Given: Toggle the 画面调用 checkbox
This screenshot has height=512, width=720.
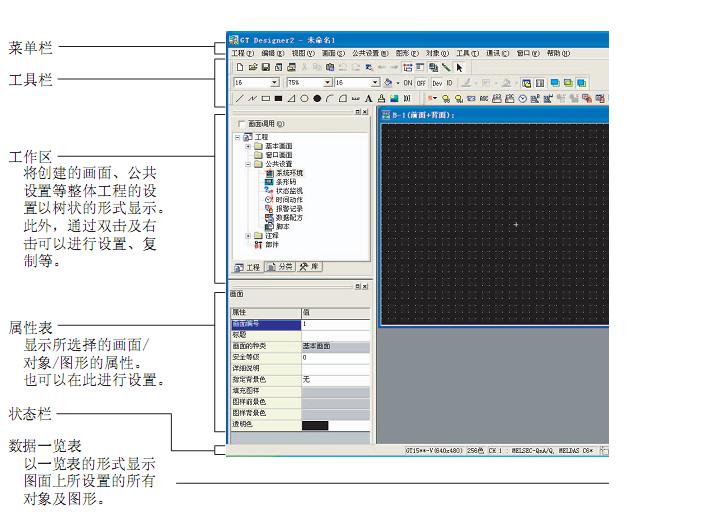Looking at the screenshot, I should [241, 123].
